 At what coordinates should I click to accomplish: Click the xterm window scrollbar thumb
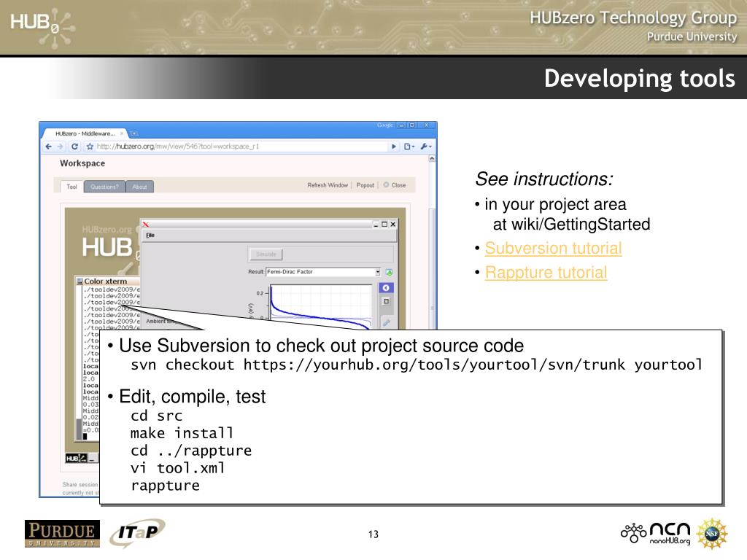79,429
